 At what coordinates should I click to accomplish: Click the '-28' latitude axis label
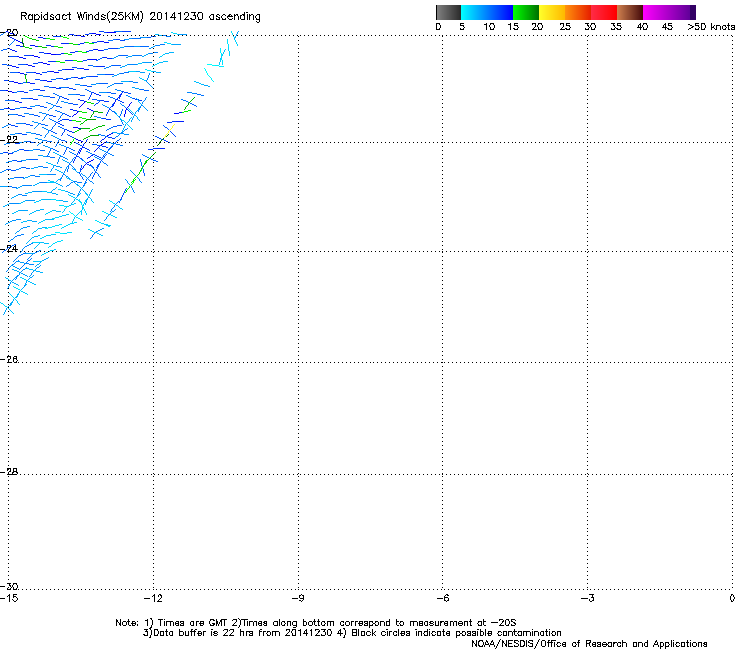(9, 472)
